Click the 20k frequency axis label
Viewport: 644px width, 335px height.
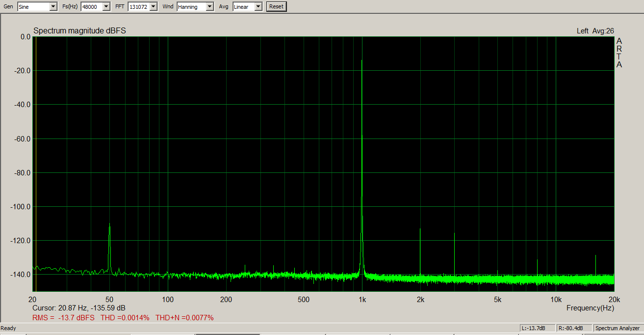click(x=614, y=300)
